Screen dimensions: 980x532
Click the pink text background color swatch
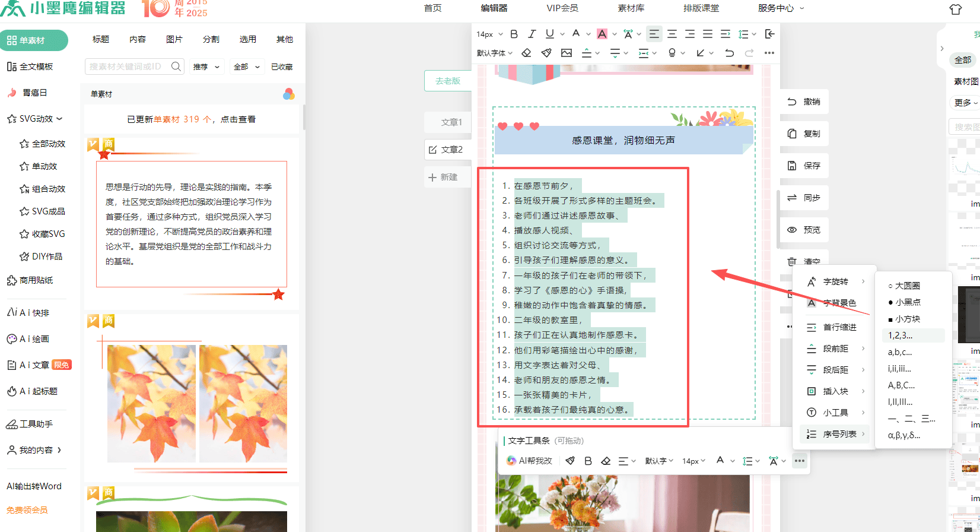pyautogui.click(x=602, y=34)
